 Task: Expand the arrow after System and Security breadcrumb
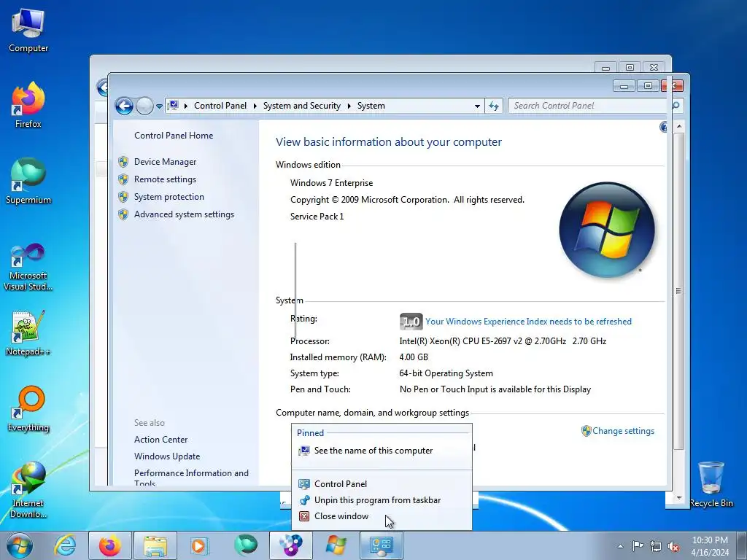349,106
